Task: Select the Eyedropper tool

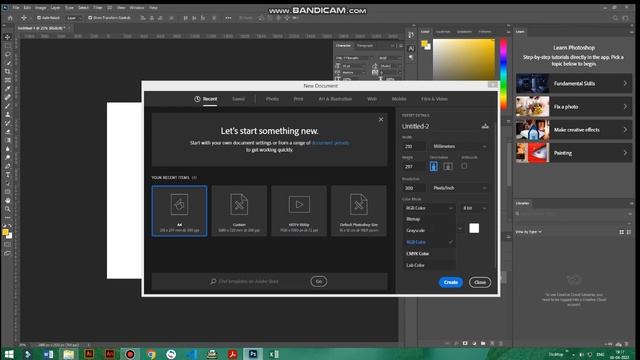Action: [x=7, y=89]
